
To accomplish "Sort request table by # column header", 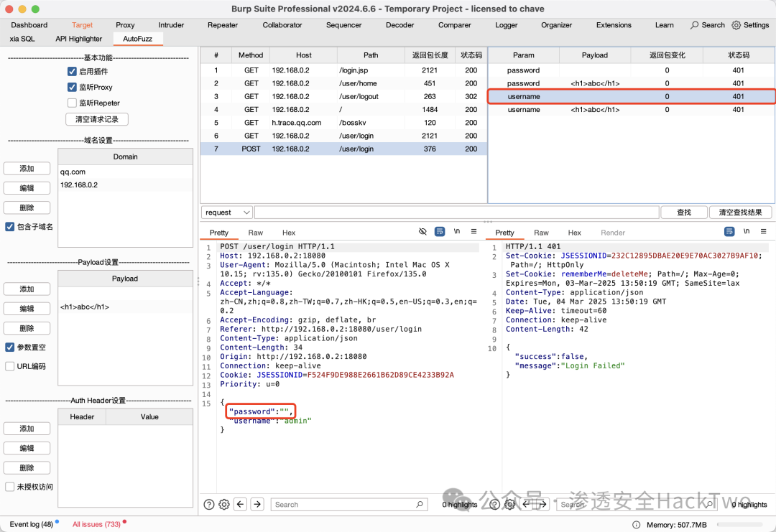I will pyautogui.click(x=216, y=55).
